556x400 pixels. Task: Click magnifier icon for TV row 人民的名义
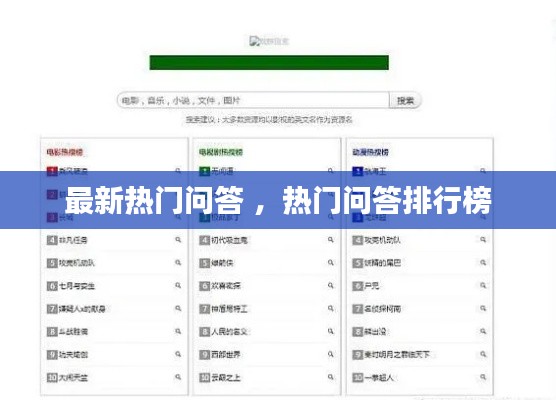tap(330, 331)
